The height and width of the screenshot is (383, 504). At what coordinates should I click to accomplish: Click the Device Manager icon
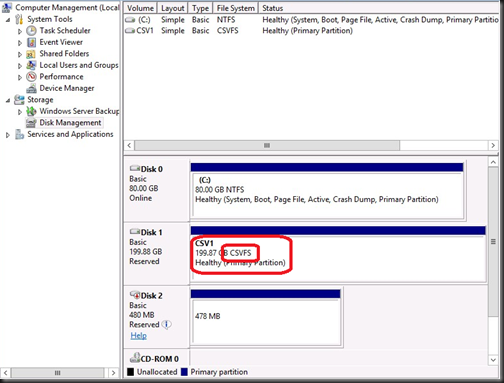pyautogui.click(x=31, y=88)
